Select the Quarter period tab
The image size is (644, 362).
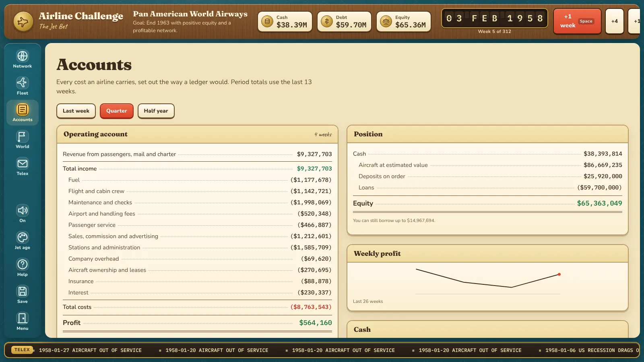coord(117,111)
